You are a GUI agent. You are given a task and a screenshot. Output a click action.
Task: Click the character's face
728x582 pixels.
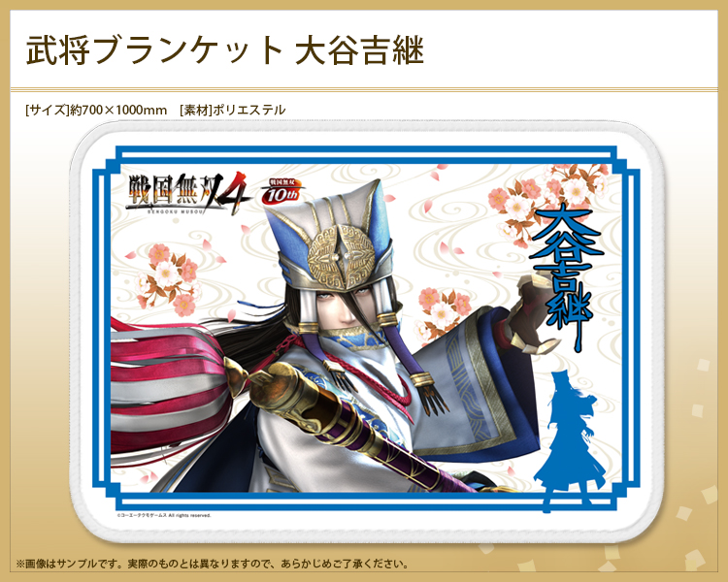(x=347, y=309)
